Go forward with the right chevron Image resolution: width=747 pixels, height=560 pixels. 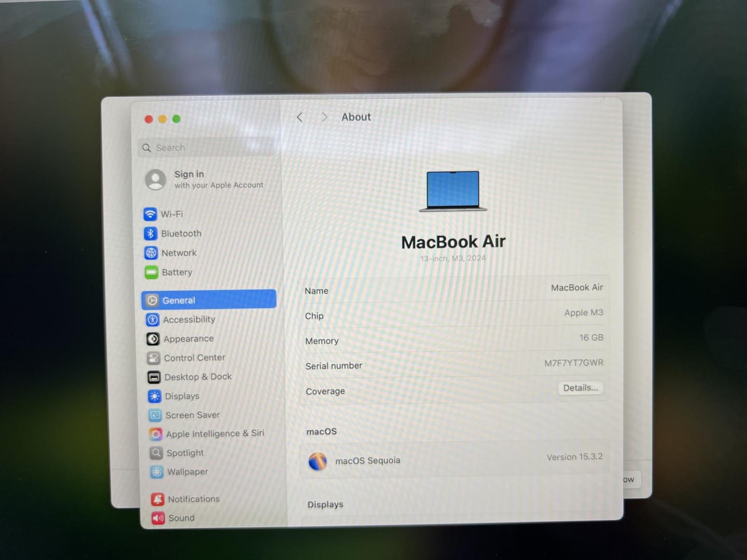tap(324, 117)
